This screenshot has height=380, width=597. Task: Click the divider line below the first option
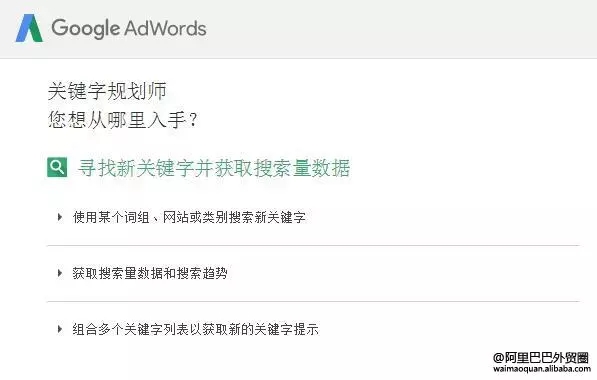(313, 246)
